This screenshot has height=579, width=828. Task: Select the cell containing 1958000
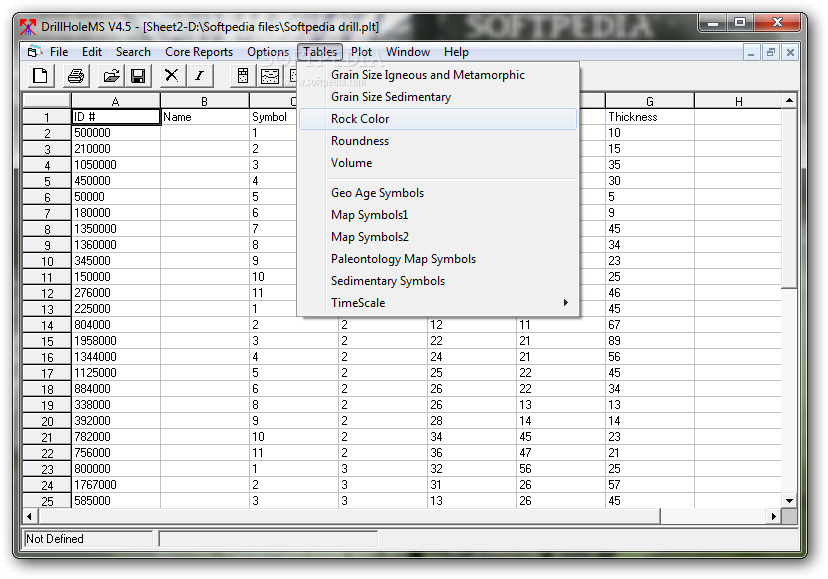click(x=116, y=341)
